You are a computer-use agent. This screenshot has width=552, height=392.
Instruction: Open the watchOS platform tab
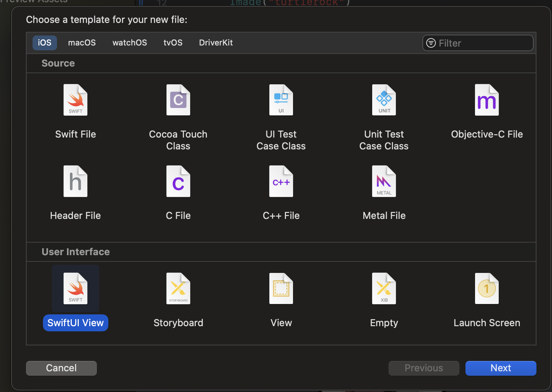(x=129, y=43)
